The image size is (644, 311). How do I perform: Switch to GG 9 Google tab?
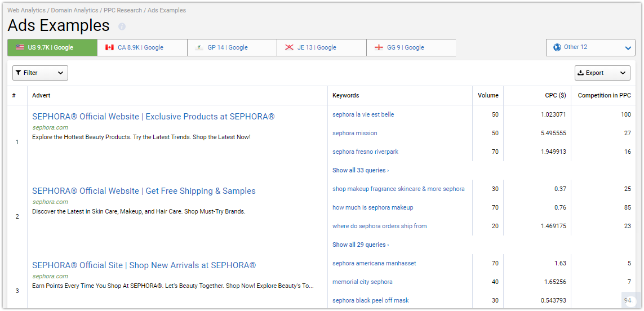coord(411,48)
